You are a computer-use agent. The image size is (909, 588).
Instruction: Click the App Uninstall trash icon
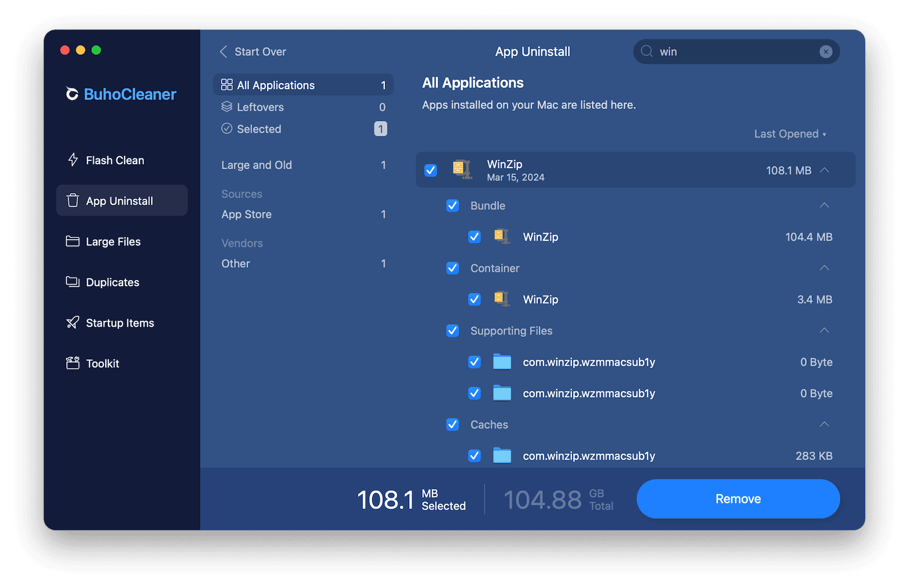coord(73,201)
